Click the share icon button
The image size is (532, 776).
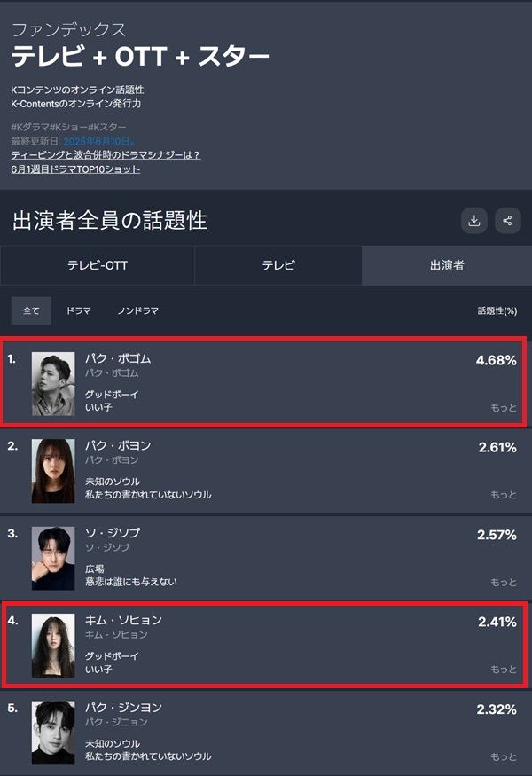(508, 220)
